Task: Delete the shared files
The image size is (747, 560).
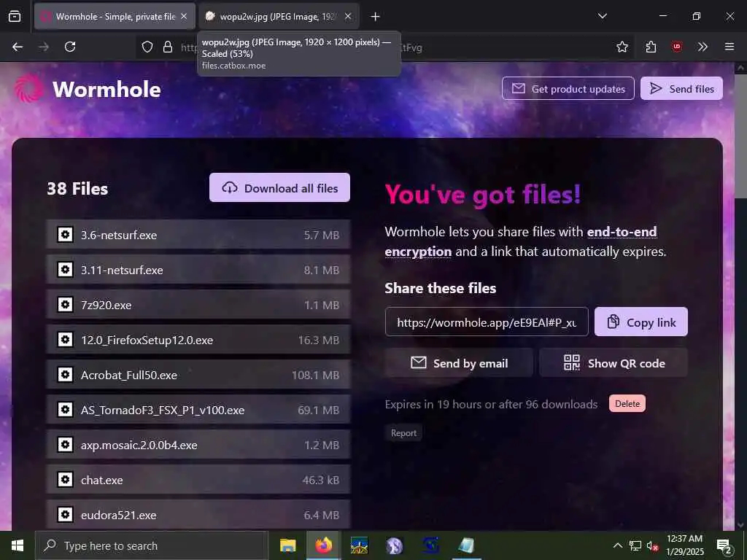Action: point(627,403)
